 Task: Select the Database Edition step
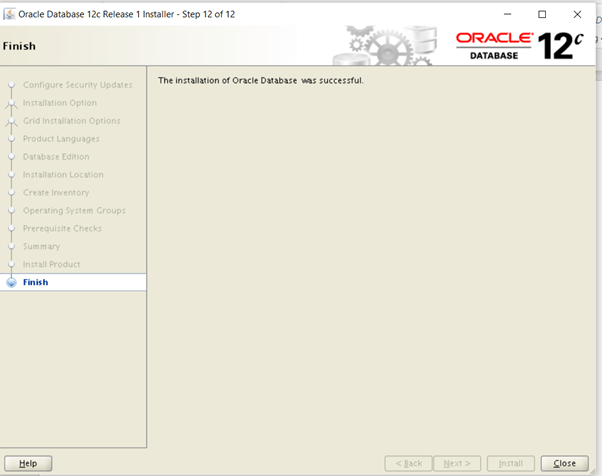pyautogui.click(x=56, y=157)
